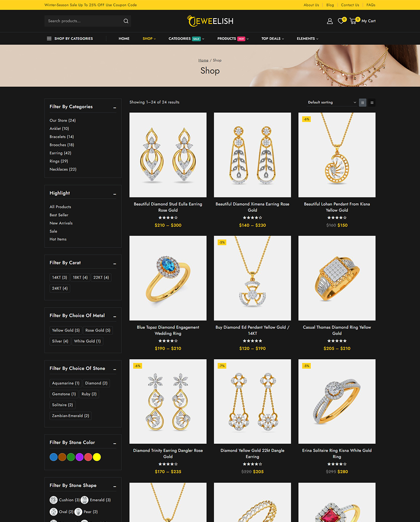Open the user account icon
Screen dimensions: 420x522
click(x=329, y=21)
